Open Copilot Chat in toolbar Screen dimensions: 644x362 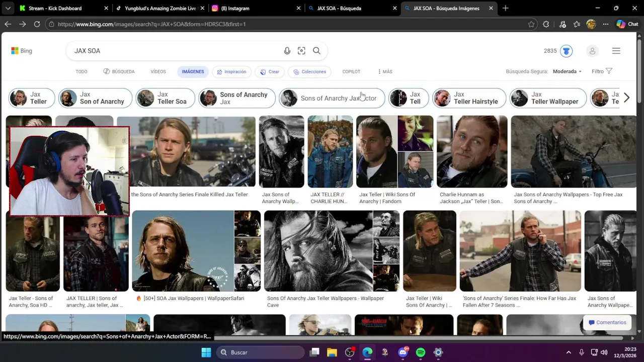coord(627,24)
